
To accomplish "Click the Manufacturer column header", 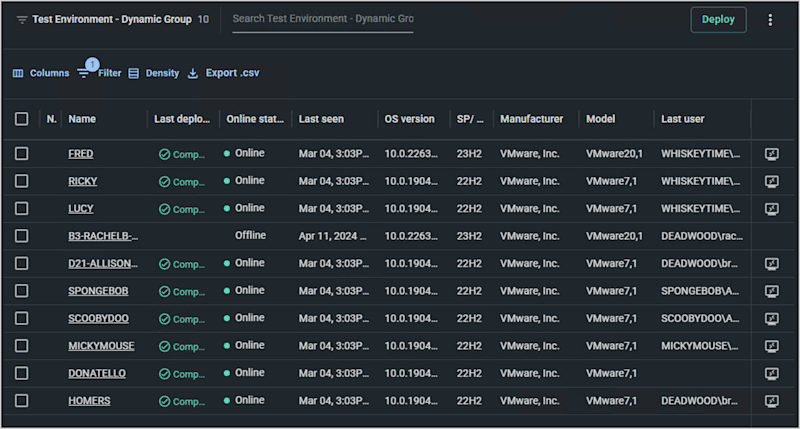I will 531,119.
